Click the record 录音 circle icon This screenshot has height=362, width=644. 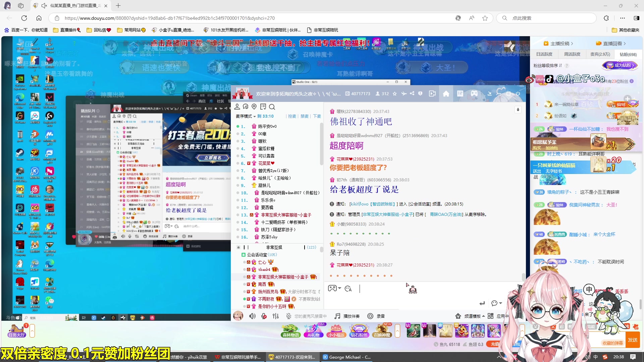click(x=370, y=316)
